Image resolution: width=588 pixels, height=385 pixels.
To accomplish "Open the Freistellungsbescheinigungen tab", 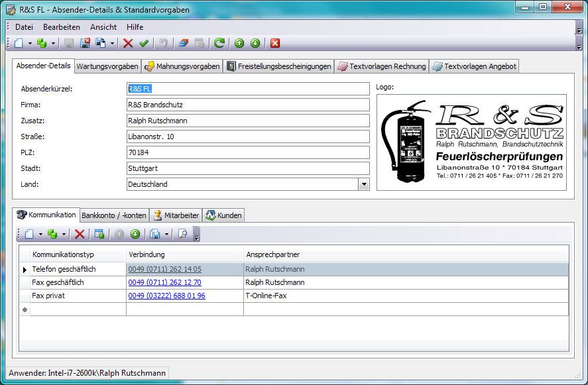I will 279,66.
